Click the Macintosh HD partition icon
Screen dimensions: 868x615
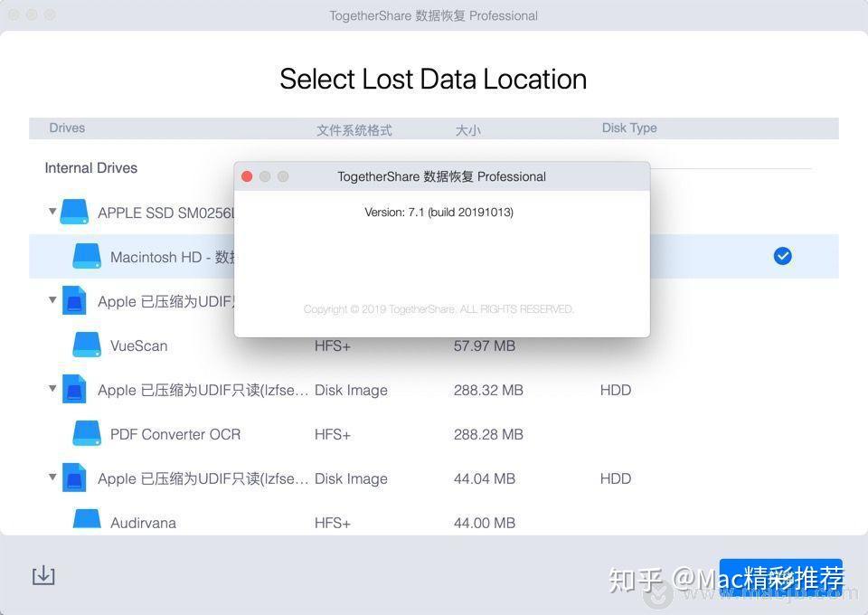click(87, 256)
